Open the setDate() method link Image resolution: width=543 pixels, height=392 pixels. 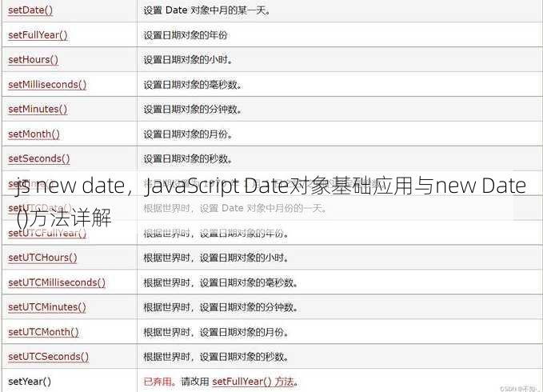point(30,10)
